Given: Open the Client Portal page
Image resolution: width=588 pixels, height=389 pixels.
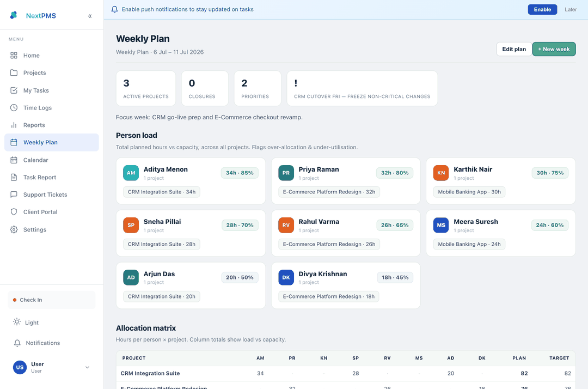Looking at the screenshot, I should click(x=51, y=212).
